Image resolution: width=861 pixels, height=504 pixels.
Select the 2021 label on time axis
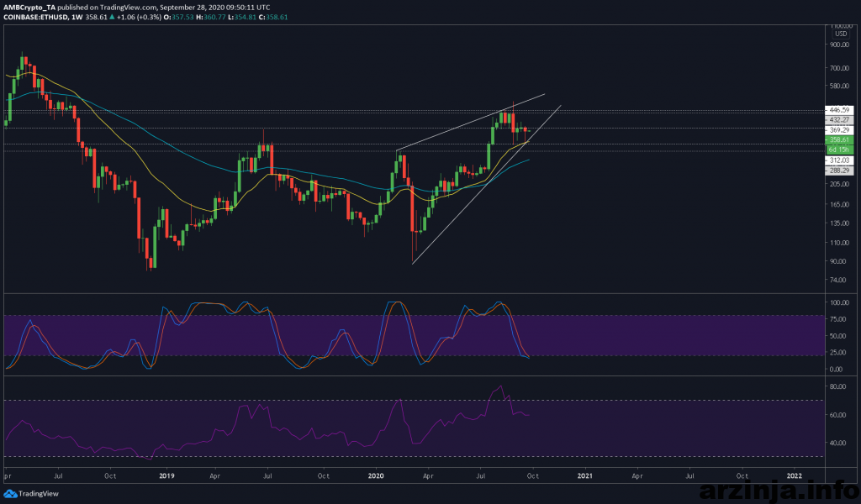(x=585, y=475)
